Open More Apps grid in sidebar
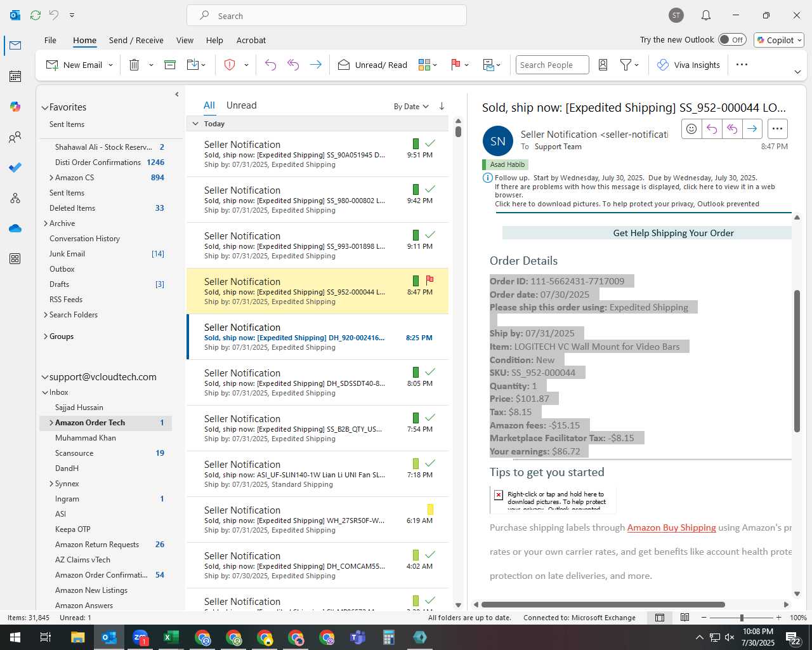The image size is (812, 650). (x=15, y=259)
